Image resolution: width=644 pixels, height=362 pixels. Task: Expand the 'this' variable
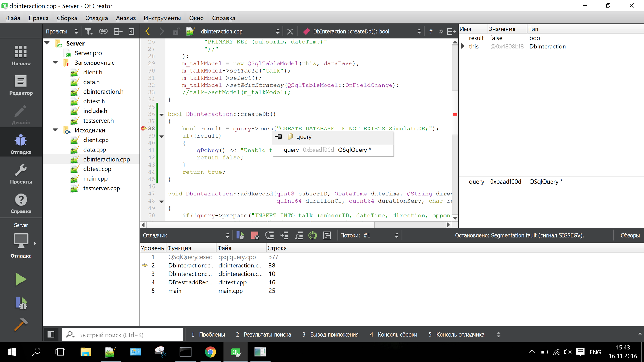[463, 46]
